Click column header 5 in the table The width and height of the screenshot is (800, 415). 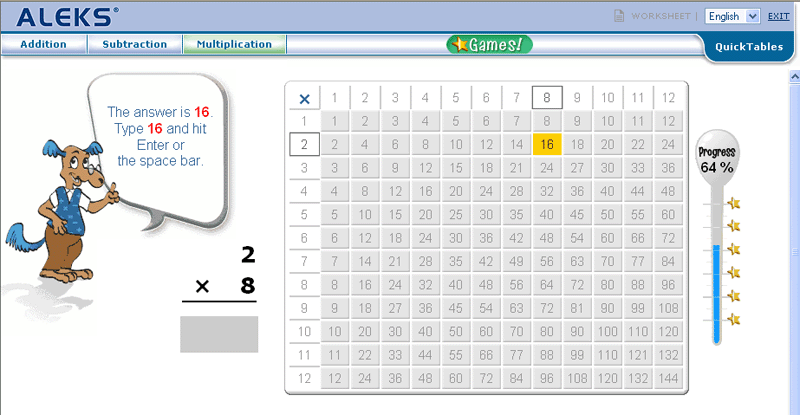456,97
